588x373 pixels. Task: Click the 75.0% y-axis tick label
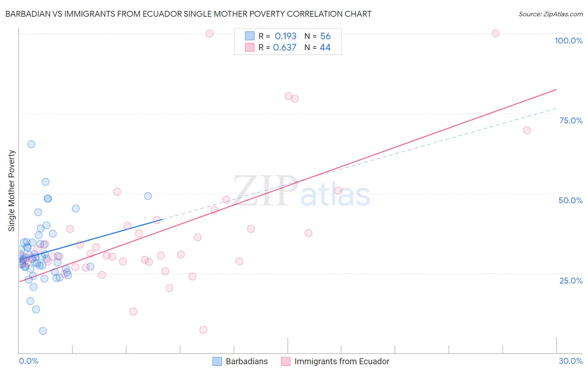(571, 120)
